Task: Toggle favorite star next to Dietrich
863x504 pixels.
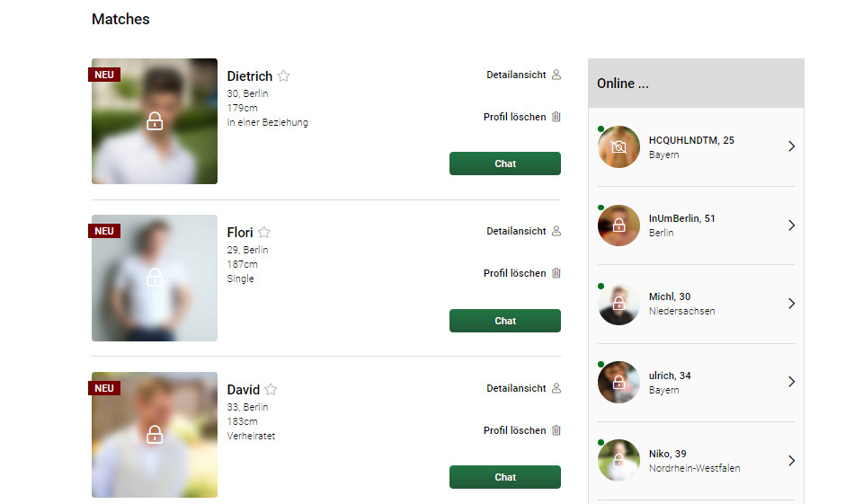Action: (283, 76)
